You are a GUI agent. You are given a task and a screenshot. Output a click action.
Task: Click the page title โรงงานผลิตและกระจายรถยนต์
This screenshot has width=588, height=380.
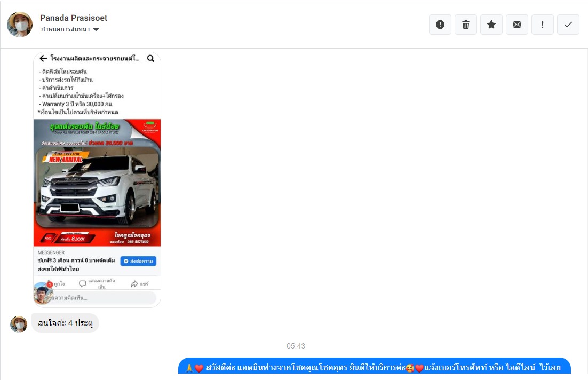[95, 58]
